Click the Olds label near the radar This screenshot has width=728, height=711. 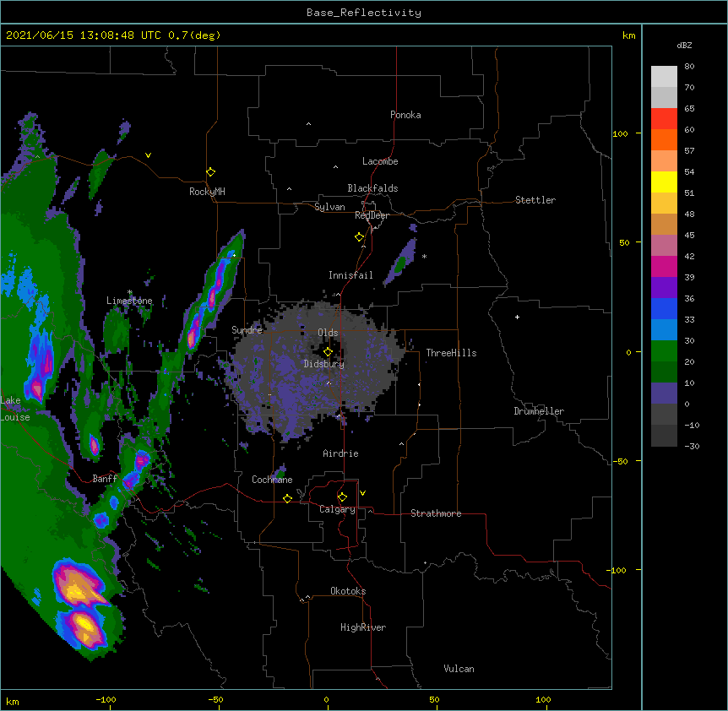[x=328, y=333]
